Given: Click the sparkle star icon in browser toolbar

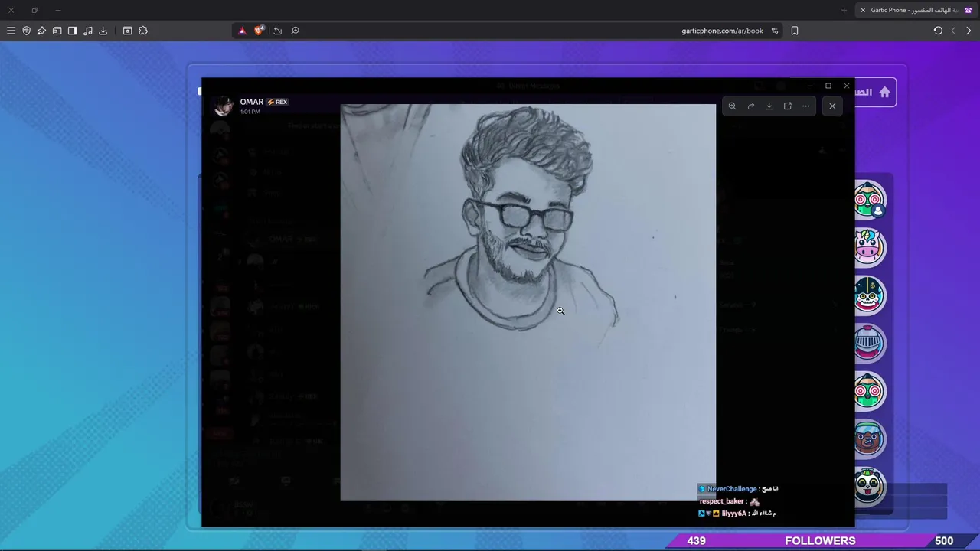Looking at the screenshot, I should tap(41, 31).
